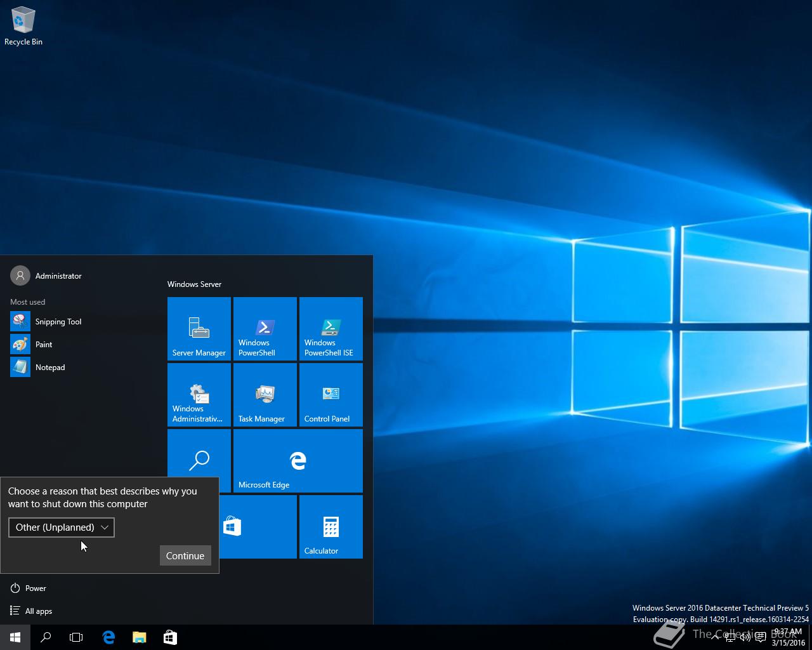Screen dimensions: 812x650
Task: Click the Search magnifier tile
Action: pos(199,453)
